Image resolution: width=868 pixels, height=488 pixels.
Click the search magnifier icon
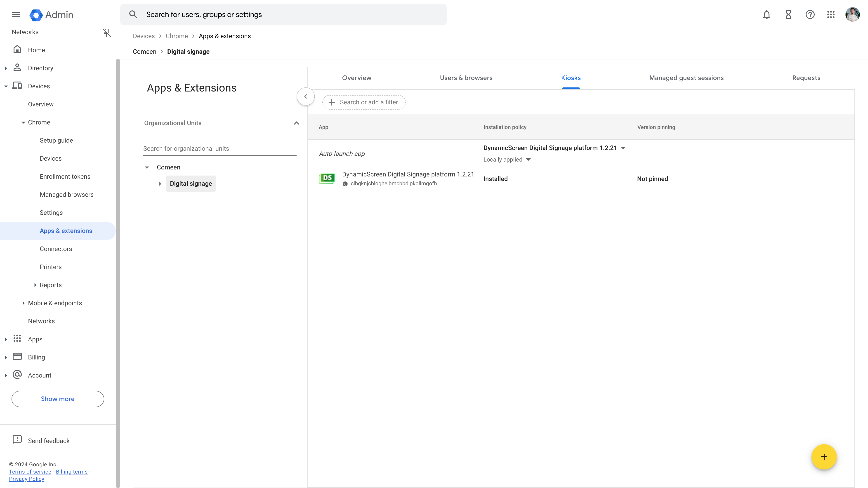click(133, 14)
